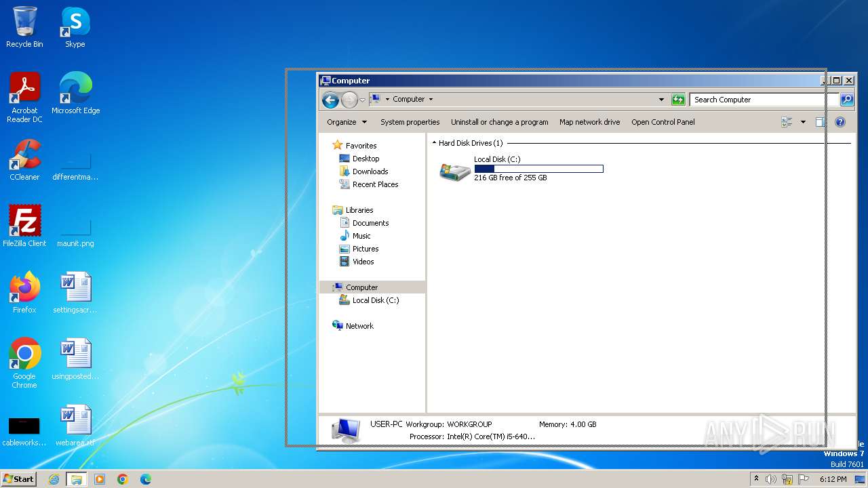Select the CCleaner desktop shortcut
The image size is (868, 488).
click(x=24, y=160)
